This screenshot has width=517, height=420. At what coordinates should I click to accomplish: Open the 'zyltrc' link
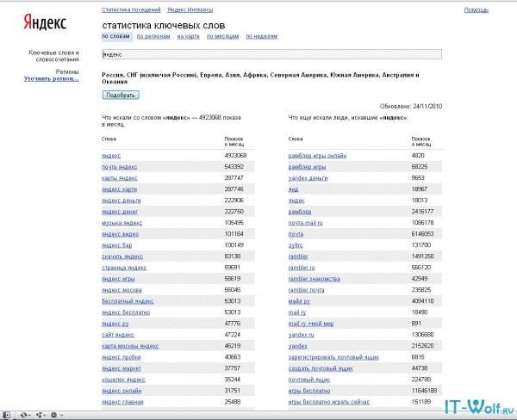click(296, 245)
